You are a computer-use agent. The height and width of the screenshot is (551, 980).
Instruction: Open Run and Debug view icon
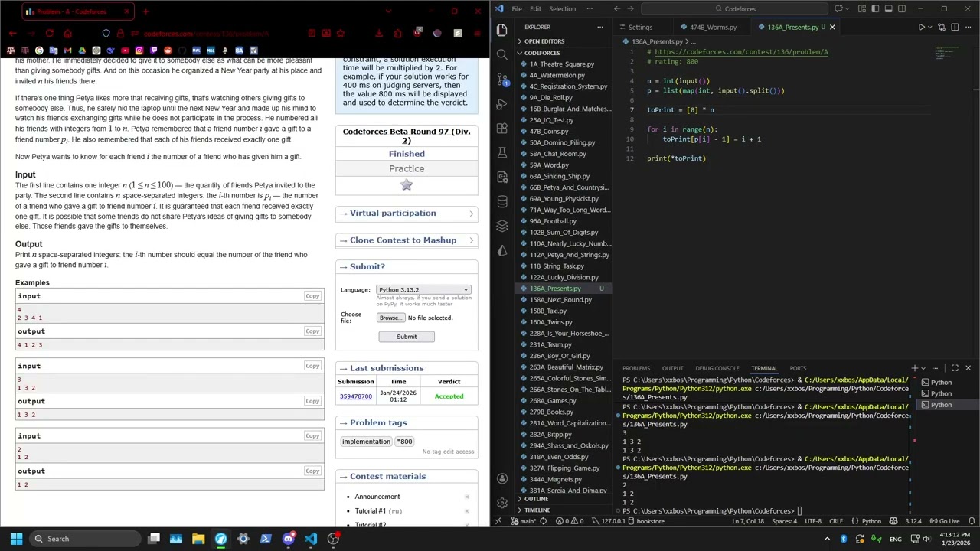[502, 103]
